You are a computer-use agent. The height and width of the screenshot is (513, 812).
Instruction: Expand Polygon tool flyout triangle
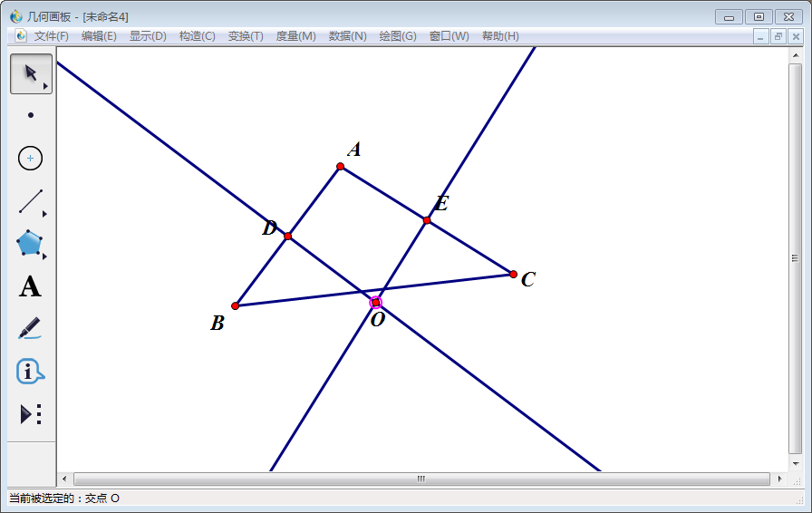tap(44, 256)
